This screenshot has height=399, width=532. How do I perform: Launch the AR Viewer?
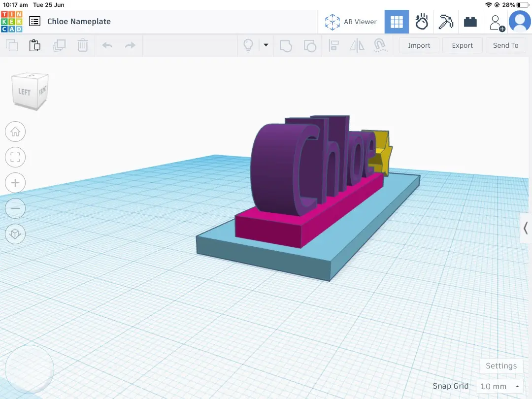click(351, 22)
